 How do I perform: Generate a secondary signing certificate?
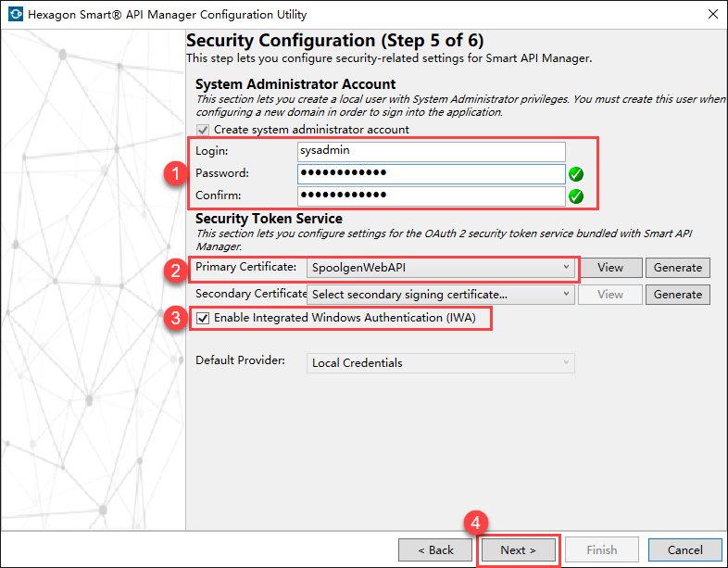(677, 295)
